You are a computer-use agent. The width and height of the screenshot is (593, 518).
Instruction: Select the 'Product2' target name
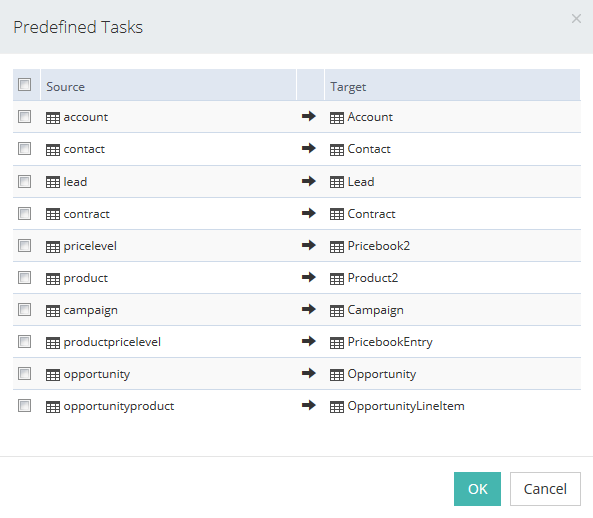coord(373,278)
